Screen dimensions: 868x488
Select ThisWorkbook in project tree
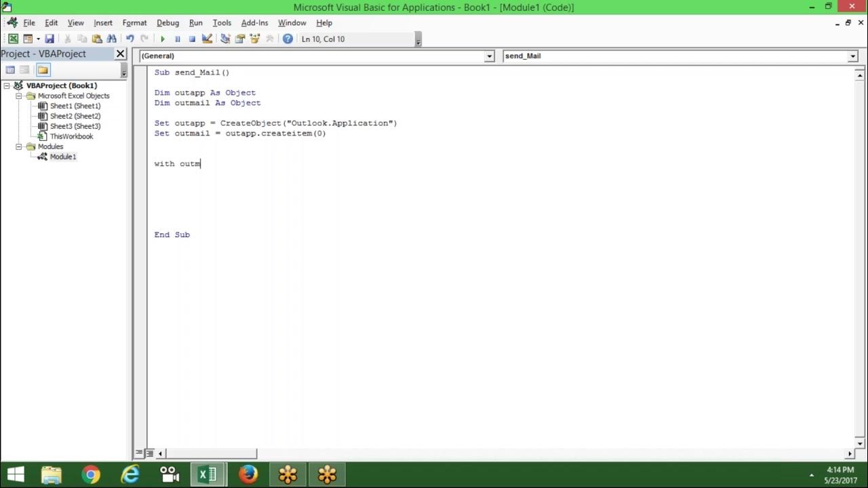(x=71, y=136)
